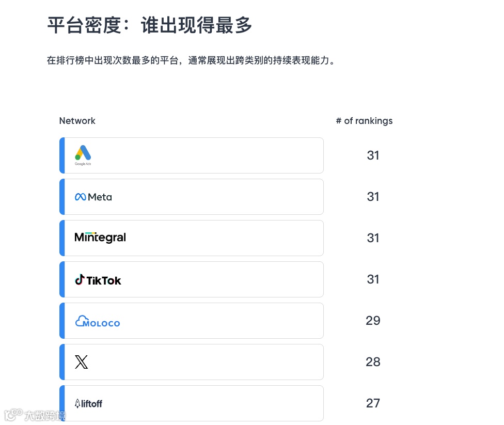
Task: Click the Moloco cloud logo
Action: coord(98,322)
